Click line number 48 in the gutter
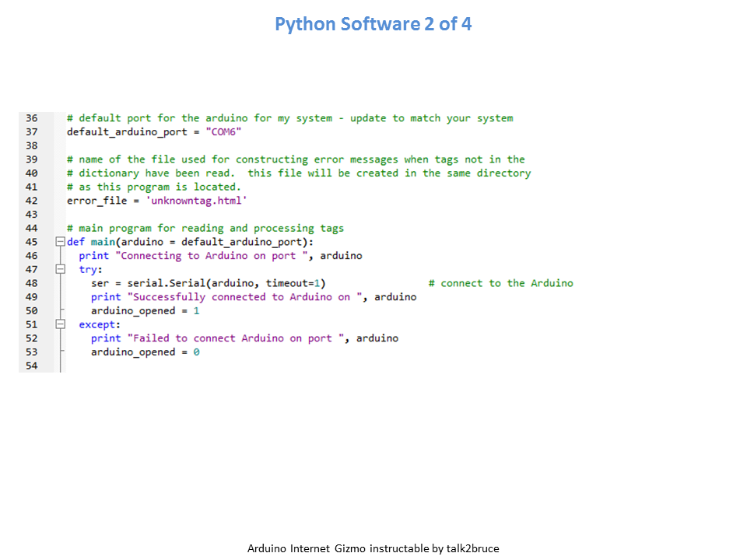 (x=31, y=283)
